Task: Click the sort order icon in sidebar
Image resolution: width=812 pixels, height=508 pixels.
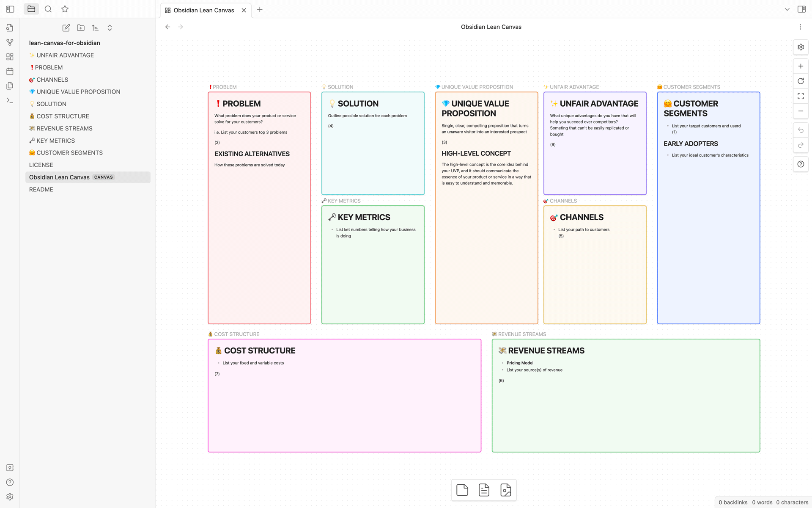Action: (95, 28)
